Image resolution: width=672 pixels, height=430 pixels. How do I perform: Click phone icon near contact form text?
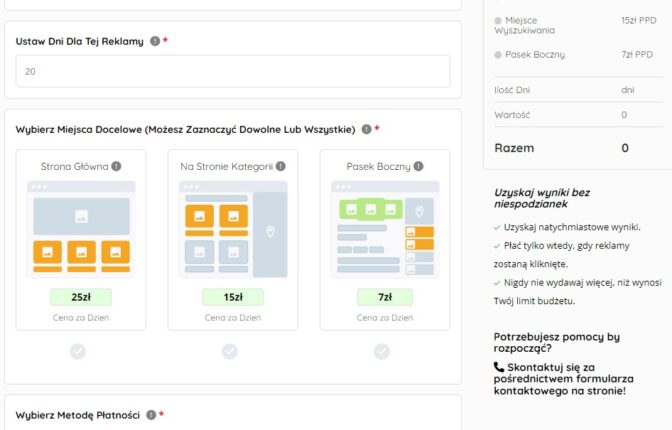499,367
